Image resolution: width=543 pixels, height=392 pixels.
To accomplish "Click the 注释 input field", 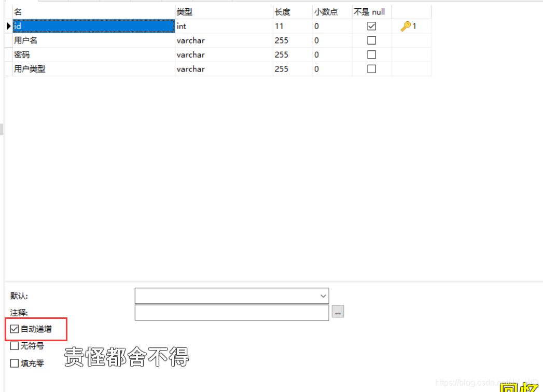I will pyautogui.click(x=231, y=312).
